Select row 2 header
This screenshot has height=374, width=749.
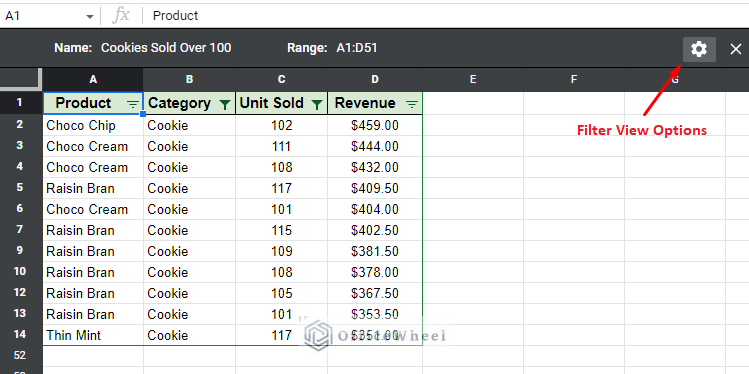[20, 125]
